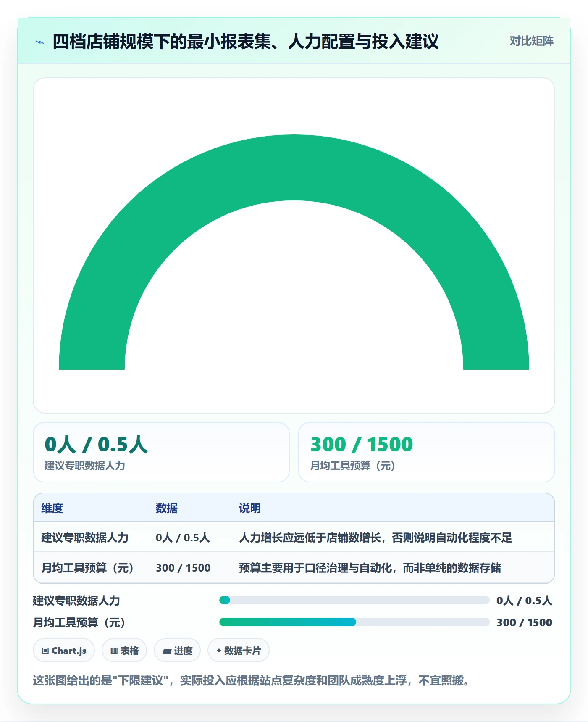Click the 对比矩阵 label in the header
The width and height of the screenshot is (588, 722).
pos(531,41)
